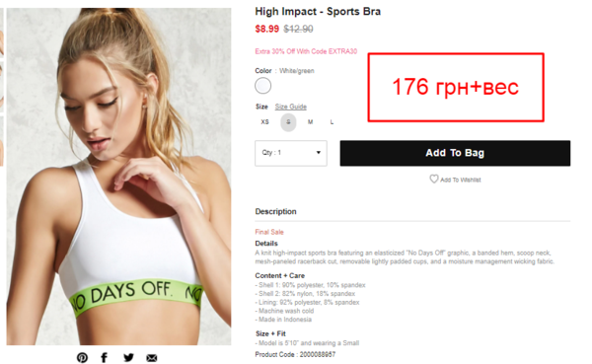Select size XS
This screenshot has width=592, height=364.
click(265, 122)
